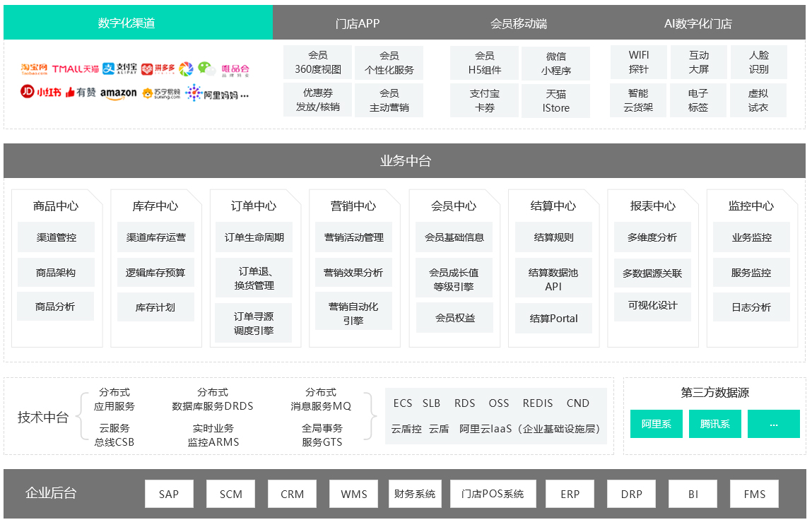The image size is (812, 527).
Task: Click the 优惠券发放/核销 box
Action: coord(317,100)
